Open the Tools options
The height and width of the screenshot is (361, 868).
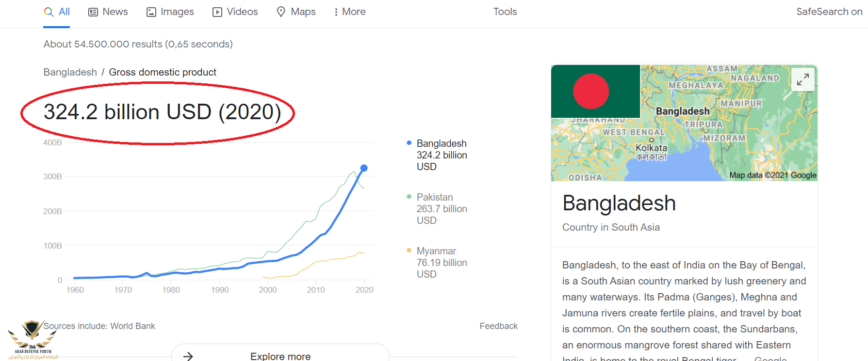505,12
